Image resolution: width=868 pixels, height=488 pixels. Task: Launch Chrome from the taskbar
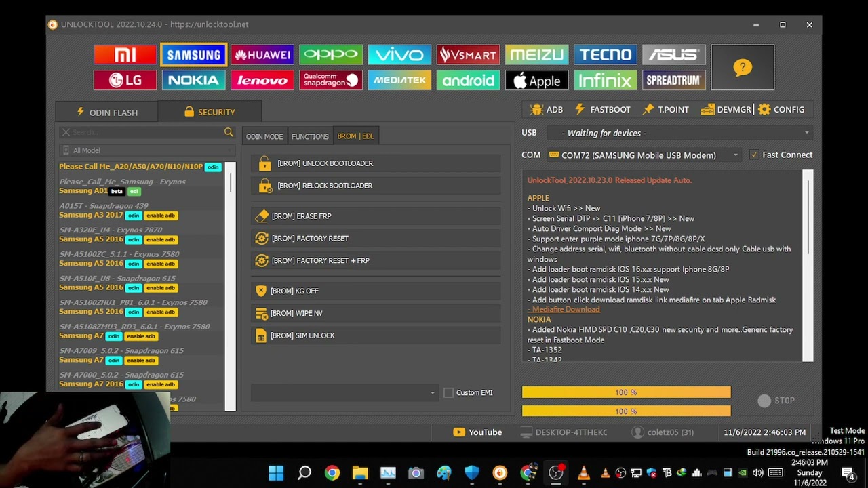[332, 472]
